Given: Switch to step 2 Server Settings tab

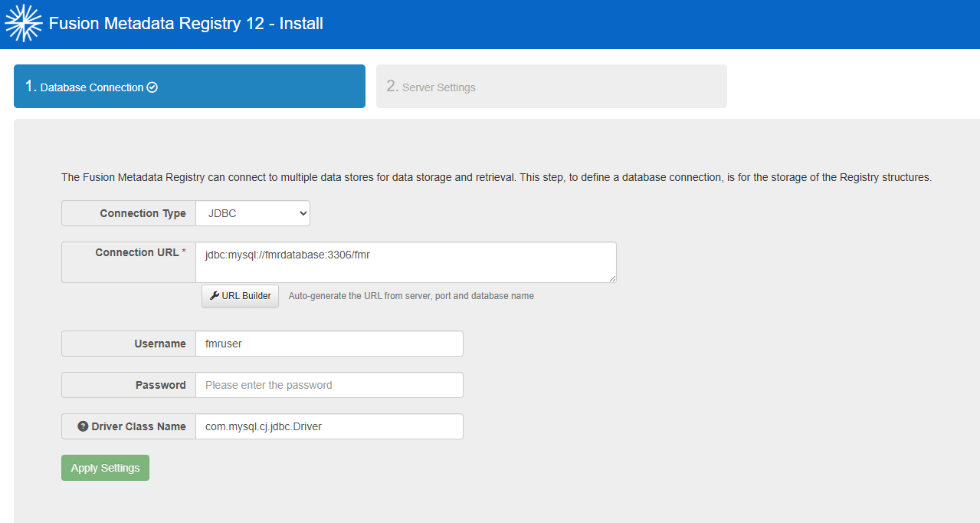Looking at the screenshot, I should point(552,86).
